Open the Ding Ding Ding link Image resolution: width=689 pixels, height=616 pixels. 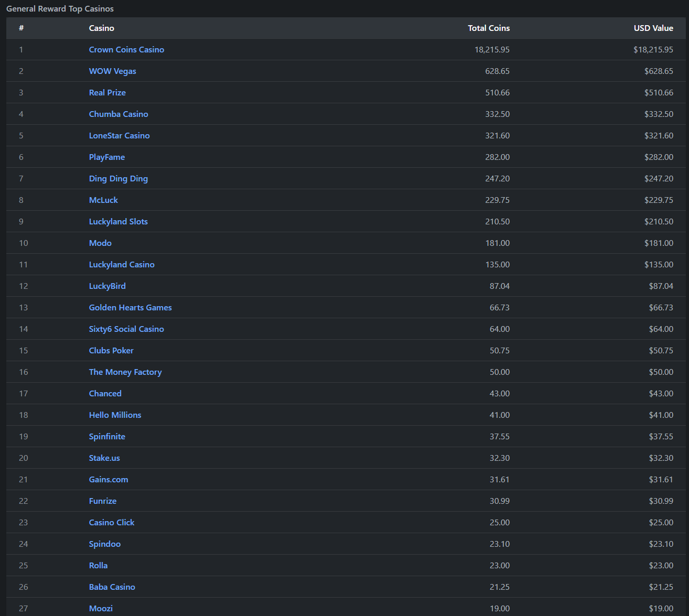(x=118, y=178)
